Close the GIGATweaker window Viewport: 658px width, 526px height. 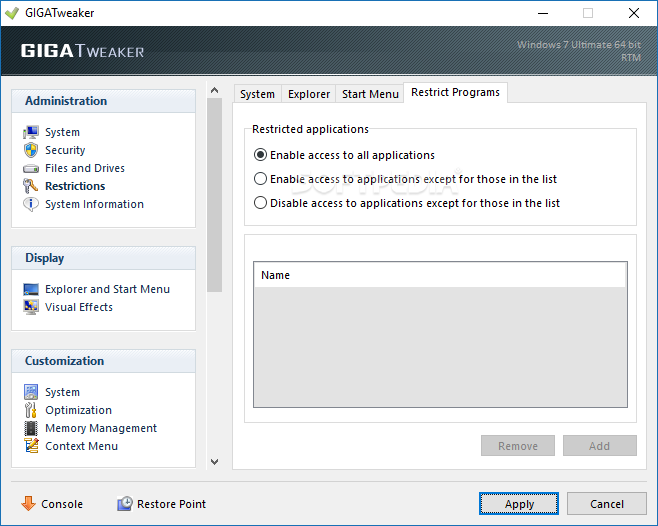click(634, 13)
